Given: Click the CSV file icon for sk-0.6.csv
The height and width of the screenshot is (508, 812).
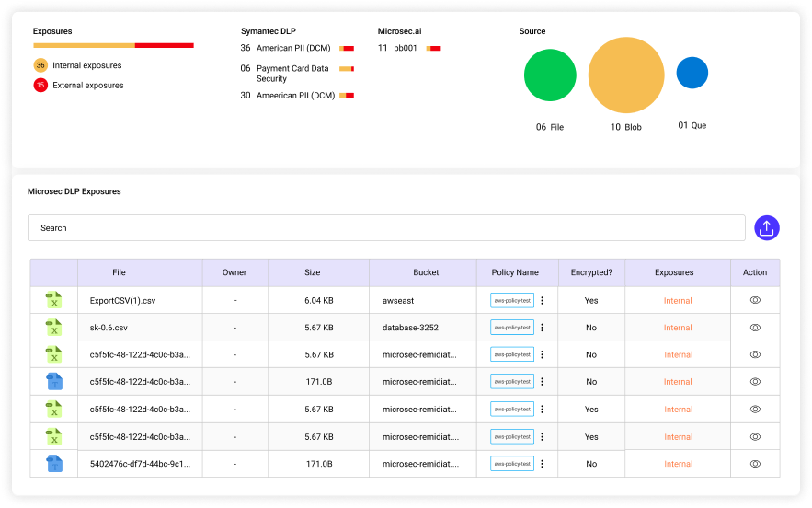Looking at the screenshot, I should point(54,328).
